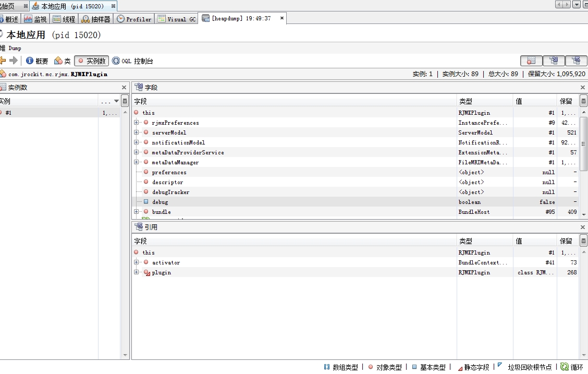The height and width of the screenshot is (374, 588).
Task: Select the descriptor field row
Action: (356, 182)
